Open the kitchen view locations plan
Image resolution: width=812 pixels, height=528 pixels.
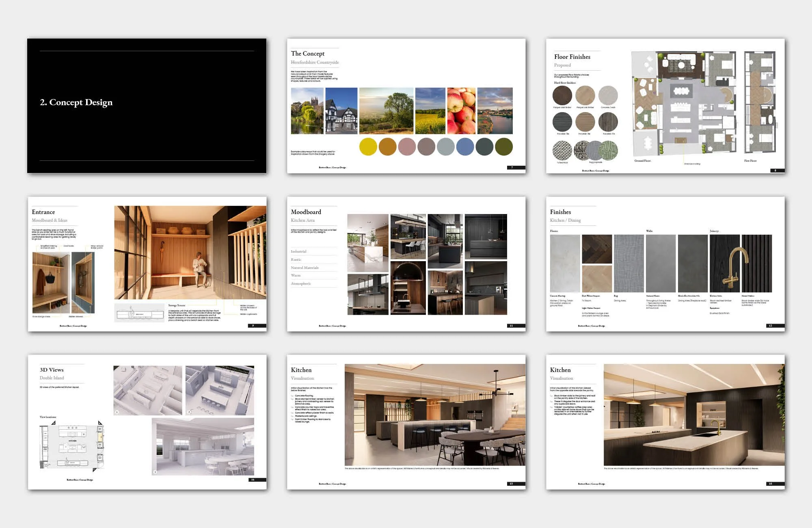coord(72,446)
